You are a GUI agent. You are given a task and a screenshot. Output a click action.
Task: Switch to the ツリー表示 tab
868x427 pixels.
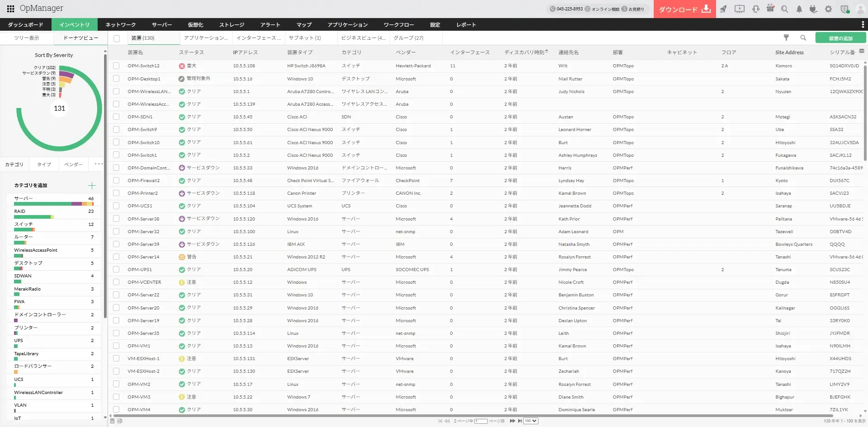pyautogui.click(x=27, y=38)
